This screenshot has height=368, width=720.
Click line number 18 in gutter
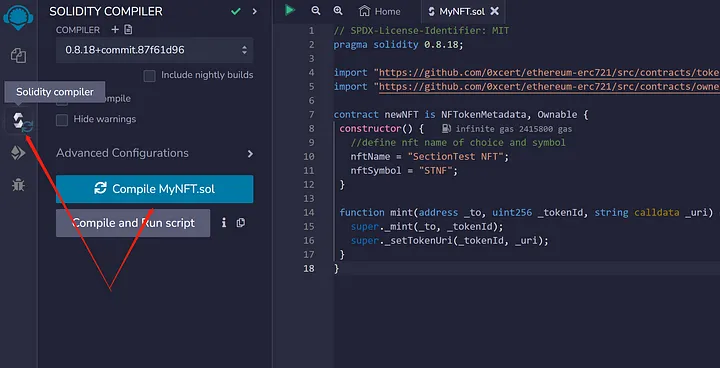pos(309,269)
